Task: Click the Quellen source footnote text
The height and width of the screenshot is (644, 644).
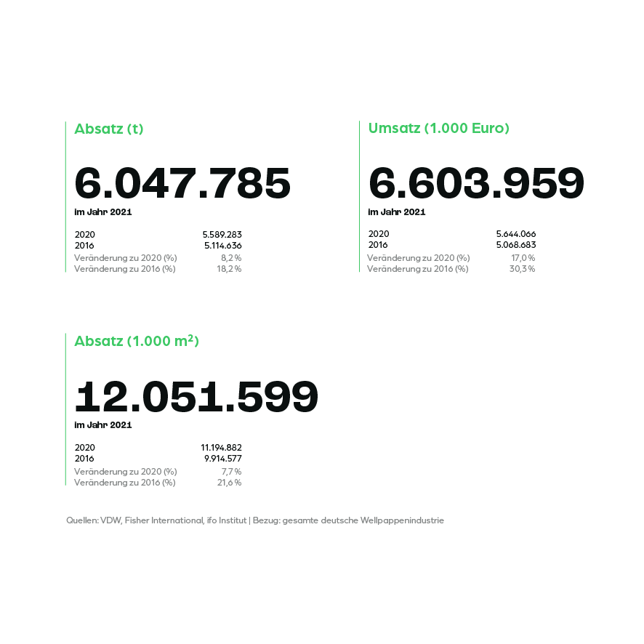Action: pyautogui.click(x=255, y=520)
